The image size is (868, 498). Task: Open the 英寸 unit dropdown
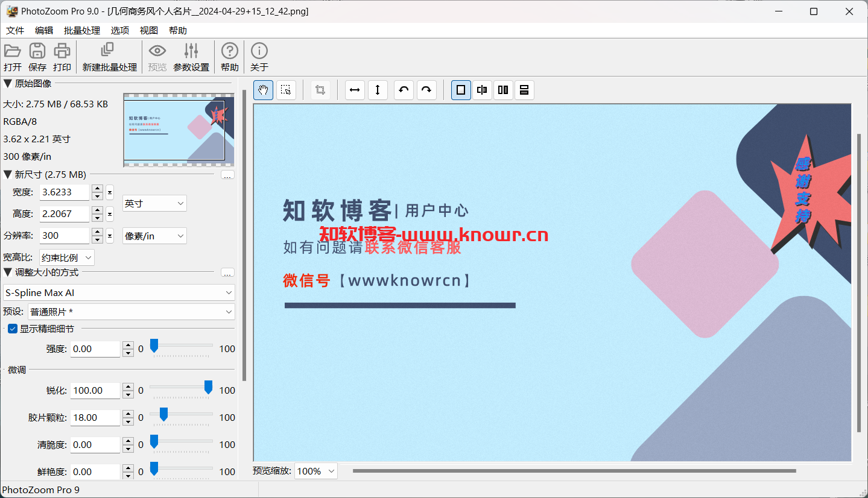(x=154, y=204)
